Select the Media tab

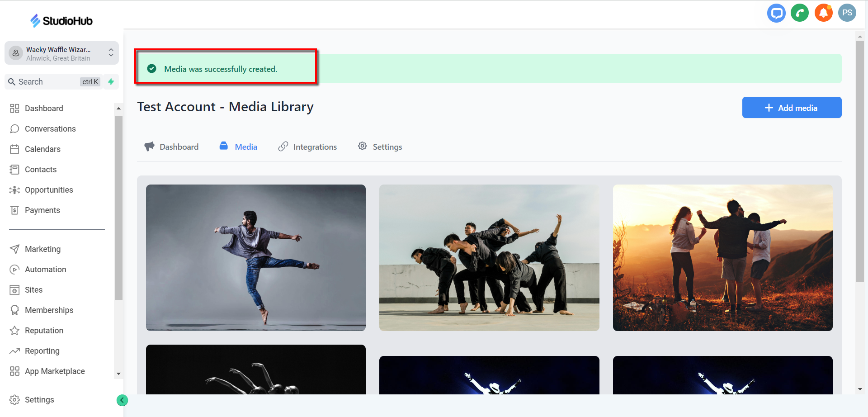[238, 147]
